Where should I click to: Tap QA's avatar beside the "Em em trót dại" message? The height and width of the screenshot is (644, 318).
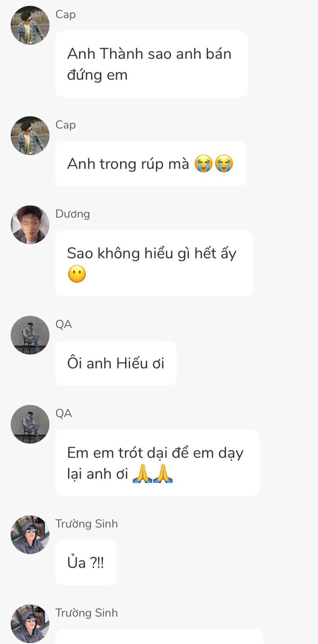click(30, 424)
